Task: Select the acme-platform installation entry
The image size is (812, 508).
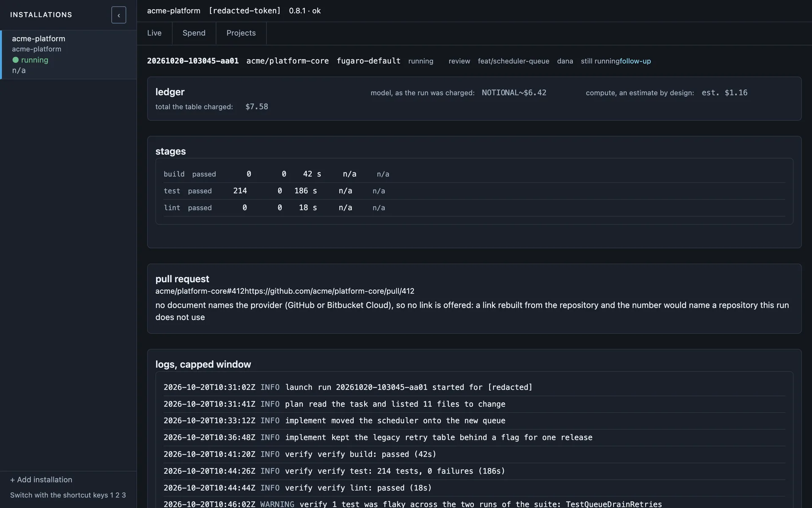Action: tap(69, 55)
